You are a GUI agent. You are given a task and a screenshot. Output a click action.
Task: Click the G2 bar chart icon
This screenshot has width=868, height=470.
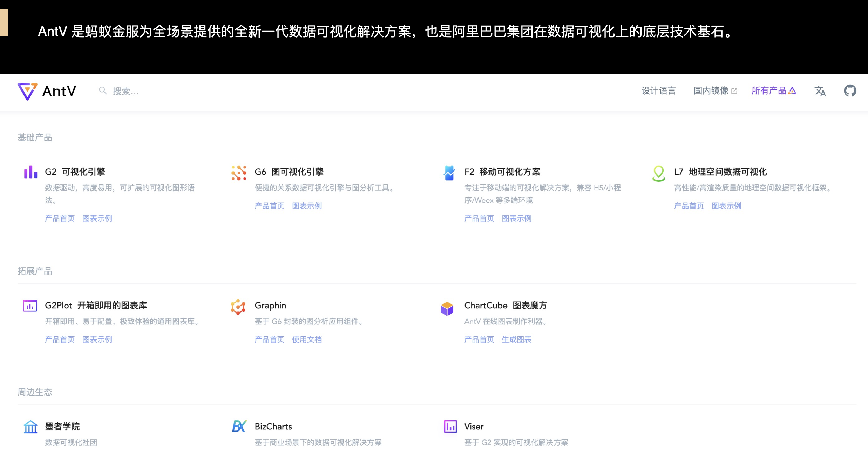(x=30, y=172)
